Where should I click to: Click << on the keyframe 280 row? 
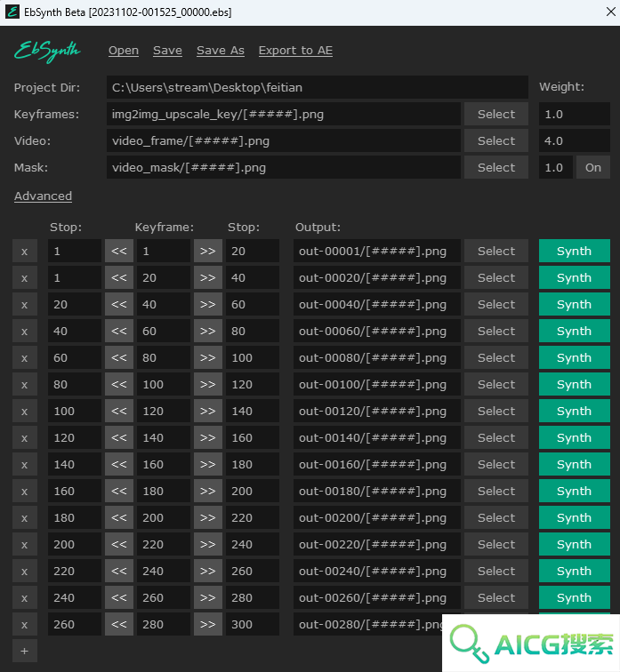pos(119,624)
